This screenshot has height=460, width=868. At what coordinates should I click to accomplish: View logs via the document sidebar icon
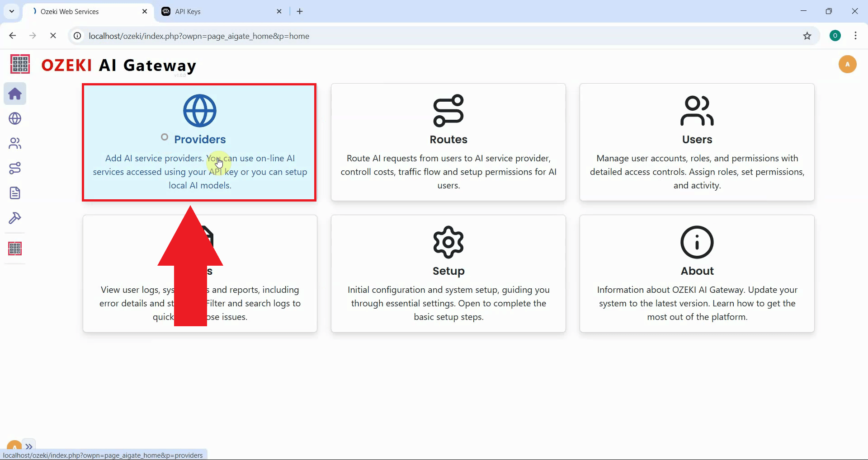pos(15,193)
